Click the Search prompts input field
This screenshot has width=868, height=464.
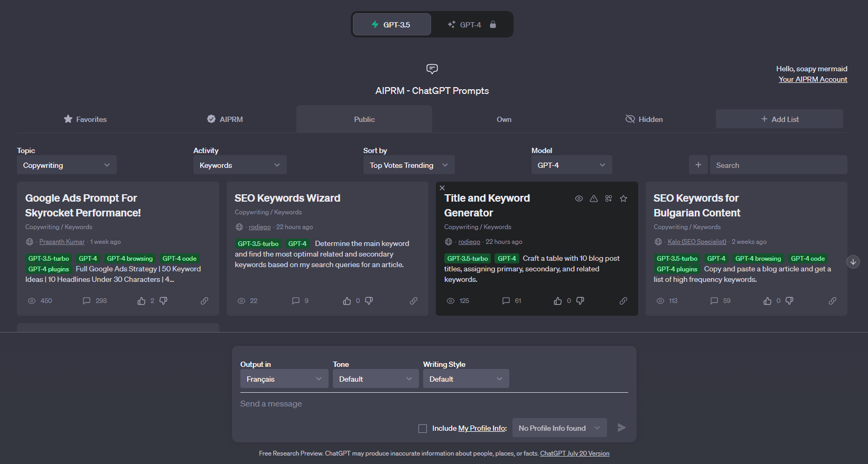click(x=778, y=165)
